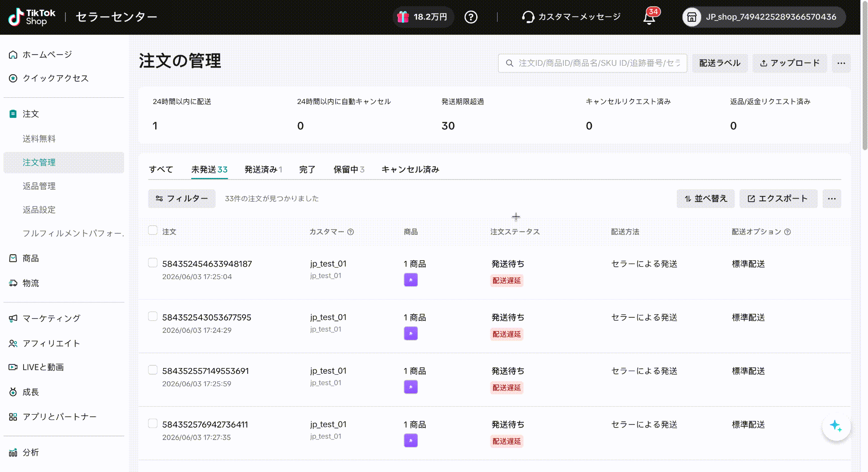Select checkbox for order 584352557149553691
868x472 pixels.
point(153,370)
